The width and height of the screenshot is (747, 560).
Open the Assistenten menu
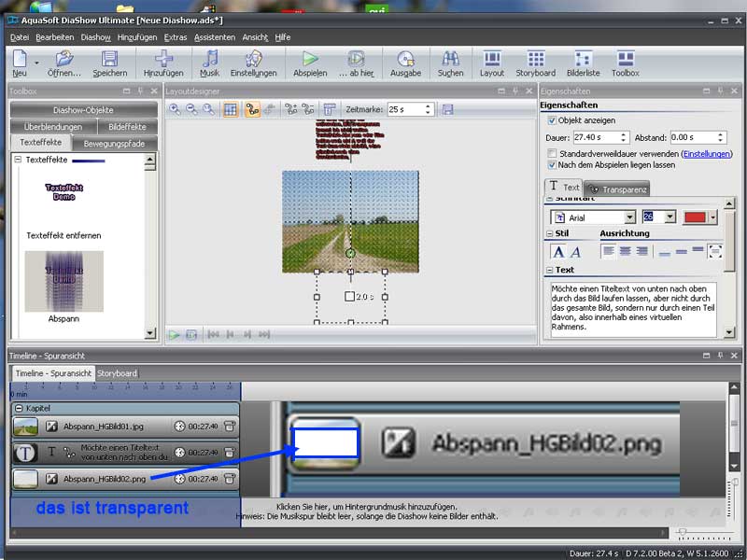click(x=215, y=37)
